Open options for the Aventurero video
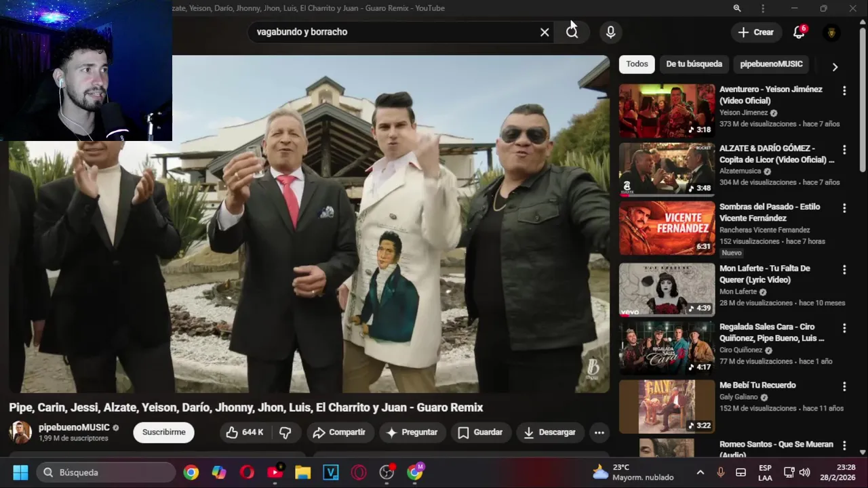The image size is (868, 488). pos(844,90)
